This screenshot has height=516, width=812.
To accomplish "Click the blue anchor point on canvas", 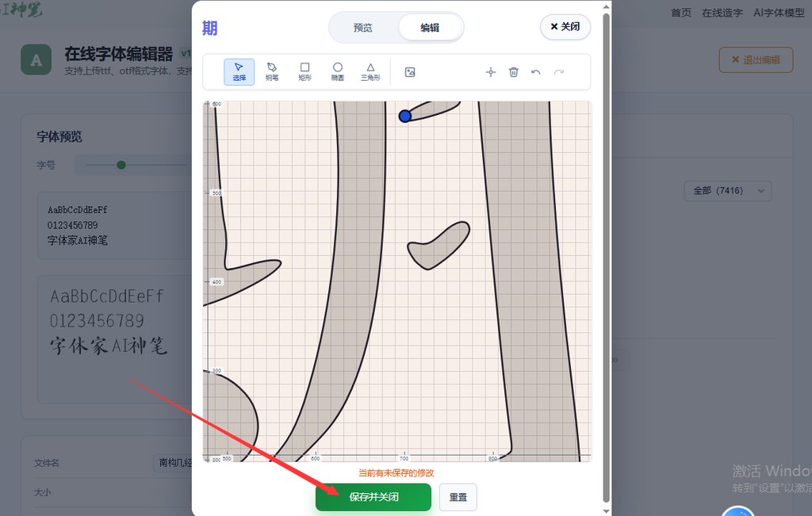I will point(405,117).
